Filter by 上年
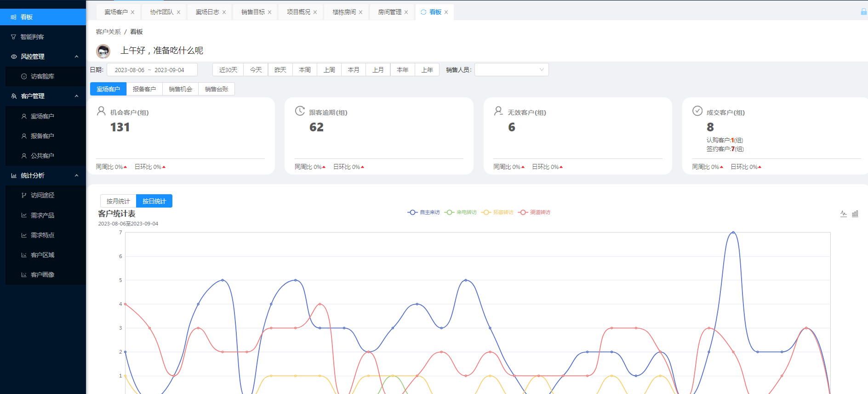This screenshot has height=394, width=868. (427, 70)
